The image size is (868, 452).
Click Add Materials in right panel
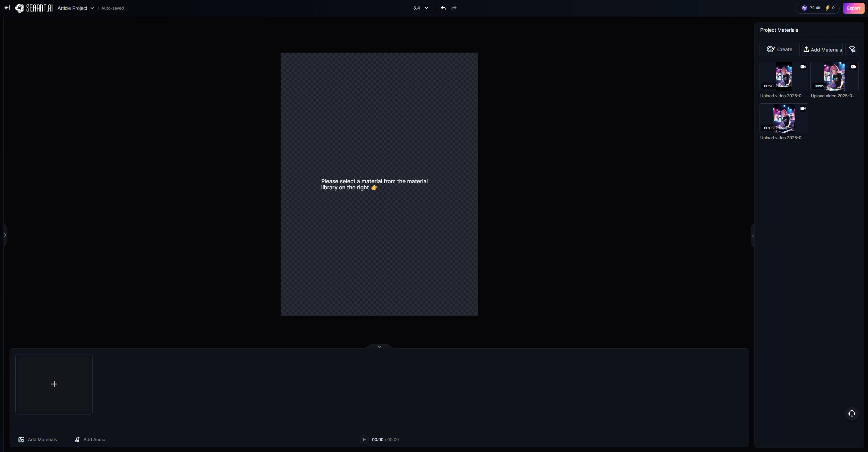point(822,49)
